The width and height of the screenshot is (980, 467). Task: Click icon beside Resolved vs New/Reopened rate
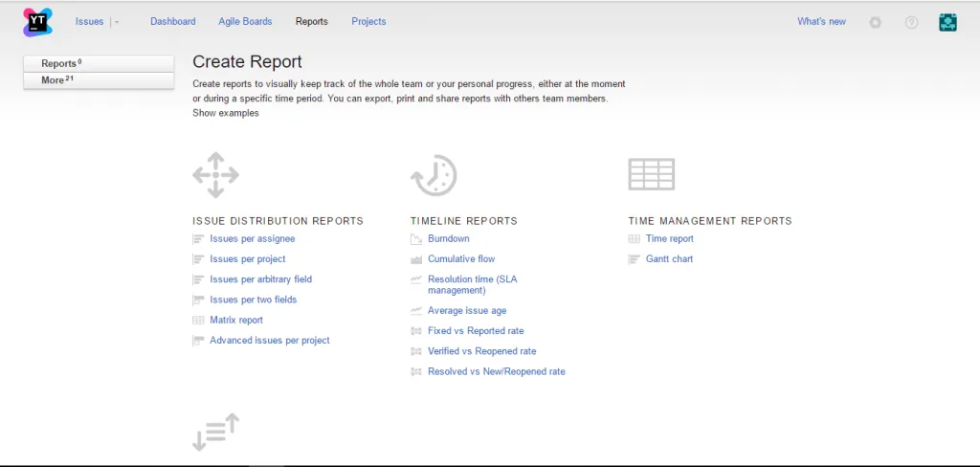[416, 371]
